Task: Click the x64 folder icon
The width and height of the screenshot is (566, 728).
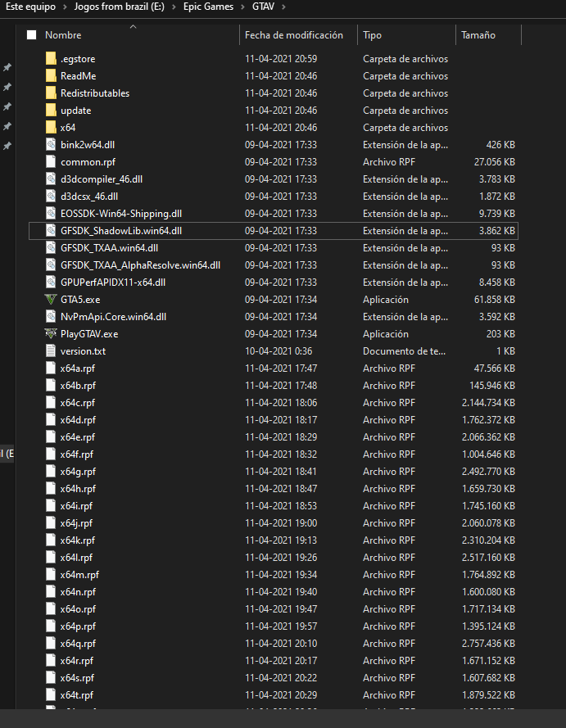Action: [x=51, y=127]
